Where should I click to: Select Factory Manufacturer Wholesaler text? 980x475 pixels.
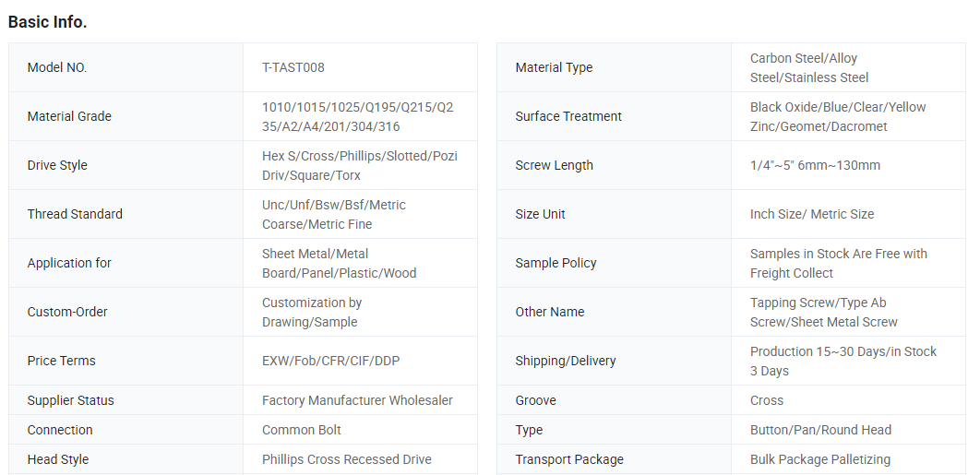click(x=357, y=400)
